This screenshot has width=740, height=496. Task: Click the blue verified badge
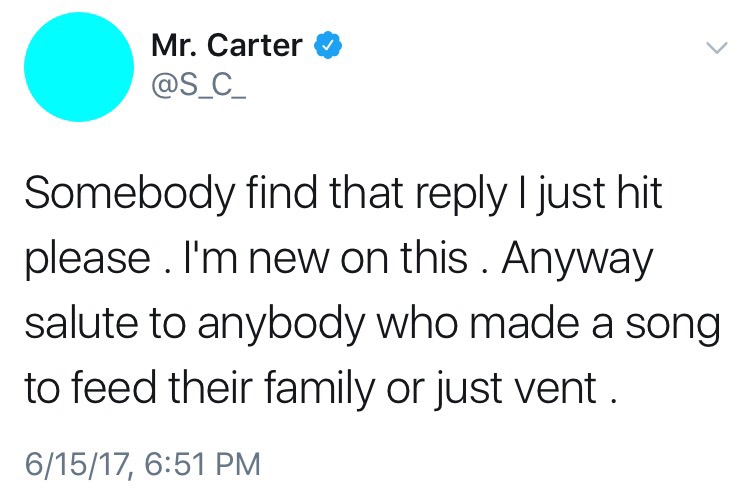328,45
